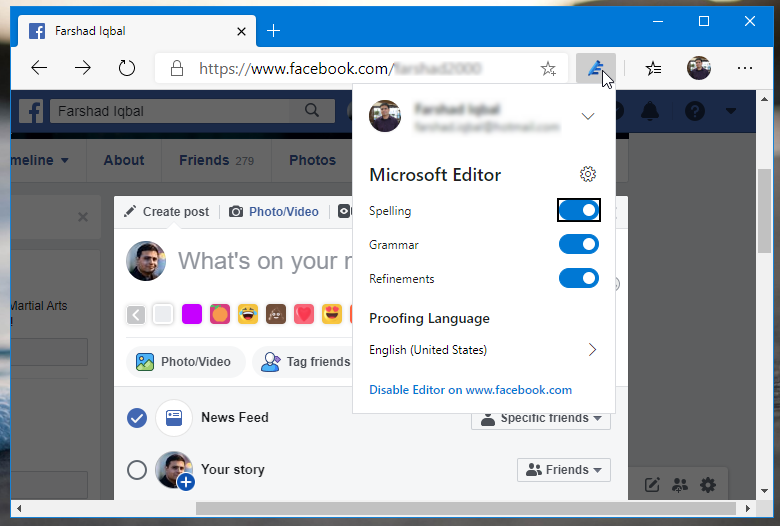Choose the purple post background swatch
780x526 pixels.
(x=192, y=315)
